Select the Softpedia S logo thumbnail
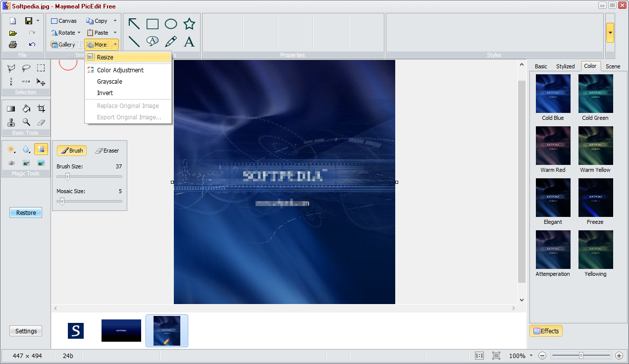 pos(76,331)
